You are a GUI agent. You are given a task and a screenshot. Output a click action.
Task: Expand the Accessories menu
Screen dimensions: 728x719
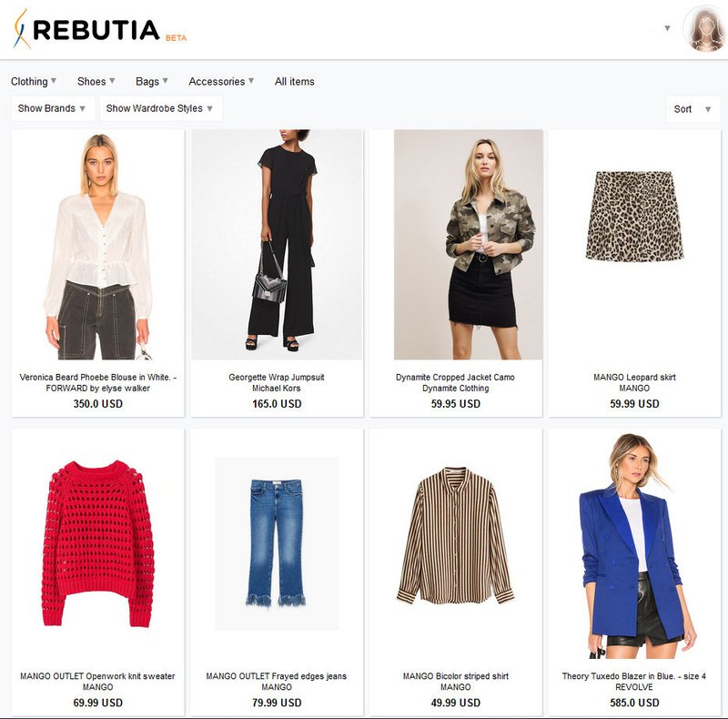(221, 81)
